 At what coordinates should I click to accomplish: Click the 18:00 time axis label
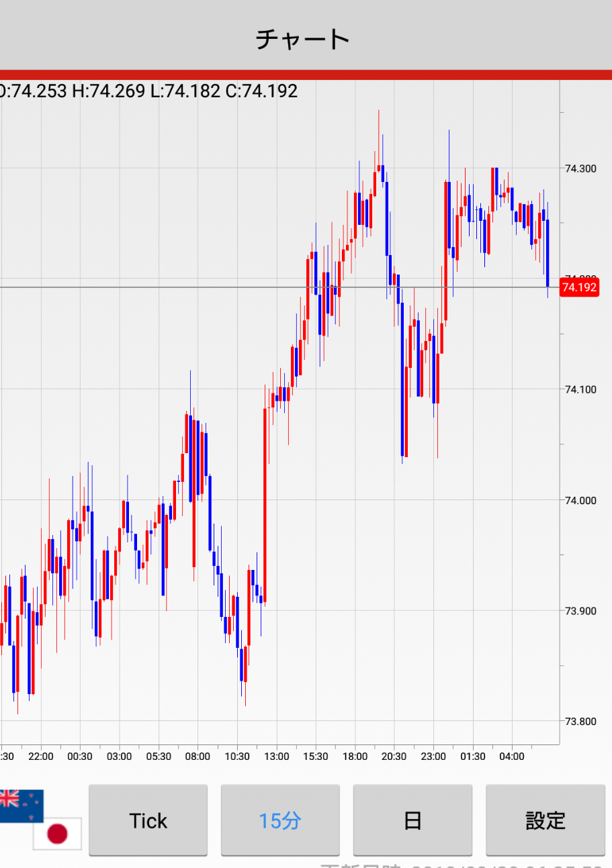355,757
